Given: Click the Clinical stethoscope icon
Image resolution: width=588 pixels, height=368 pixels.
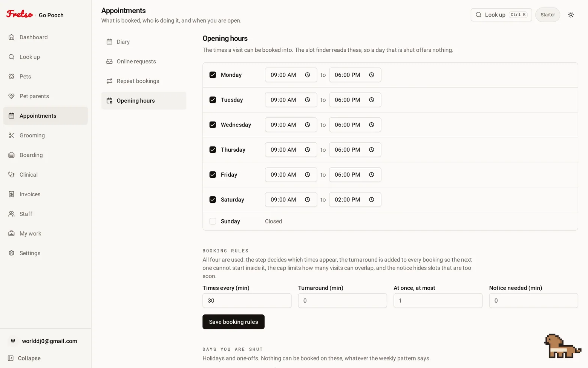Looking at the screenshot, I should (x=11, y=174).
